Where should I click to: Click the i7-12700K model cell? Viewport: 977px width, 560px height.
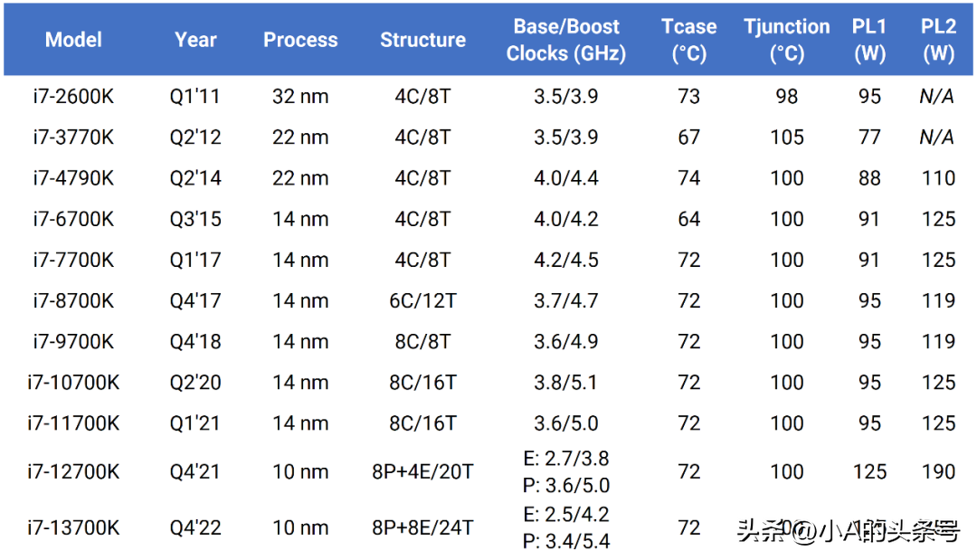73,471
